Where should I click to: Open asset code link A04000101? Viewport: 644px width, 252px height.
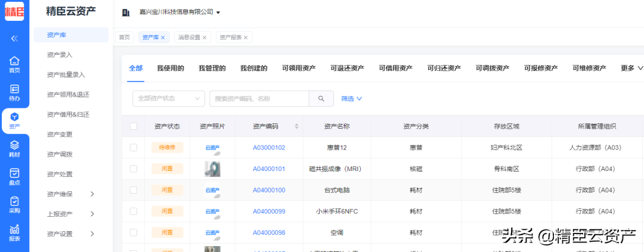tap(269, 169)
